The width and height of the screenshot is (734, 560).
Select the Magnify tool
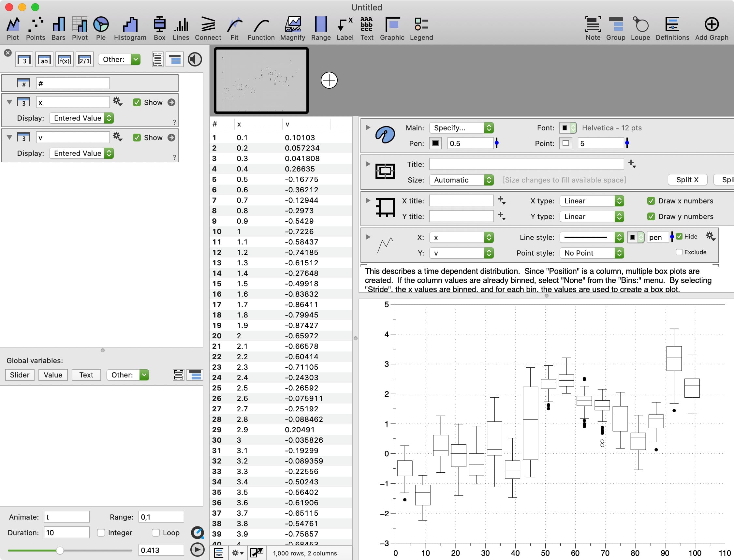pyautogui.click(x=292, y=28)
